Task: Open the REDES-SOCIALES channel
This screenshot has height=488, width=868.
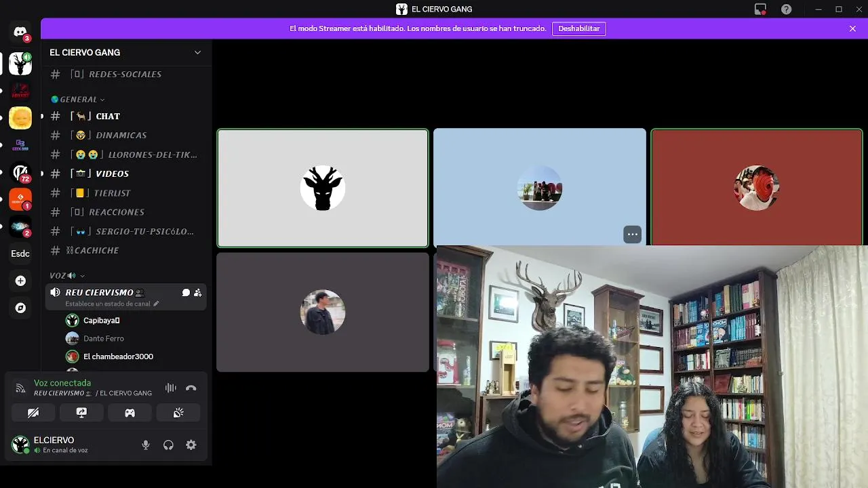Action: 126,74
